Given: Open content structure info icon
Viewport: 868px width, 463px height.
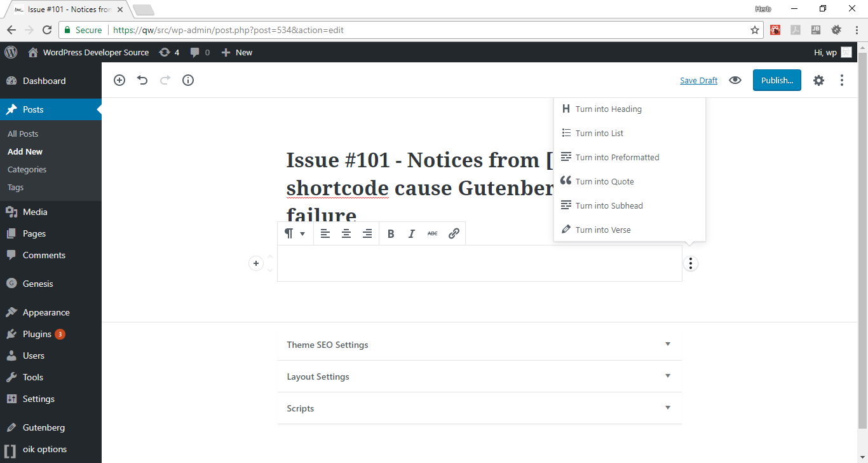Looking at the screenshot, I should (187, 80).
